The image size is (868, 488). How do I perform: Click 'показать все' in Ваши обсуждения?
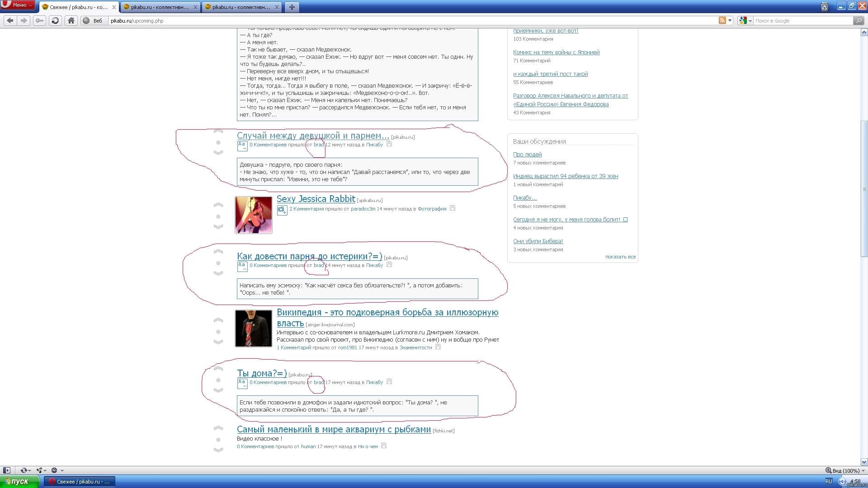tap(620, 257)
